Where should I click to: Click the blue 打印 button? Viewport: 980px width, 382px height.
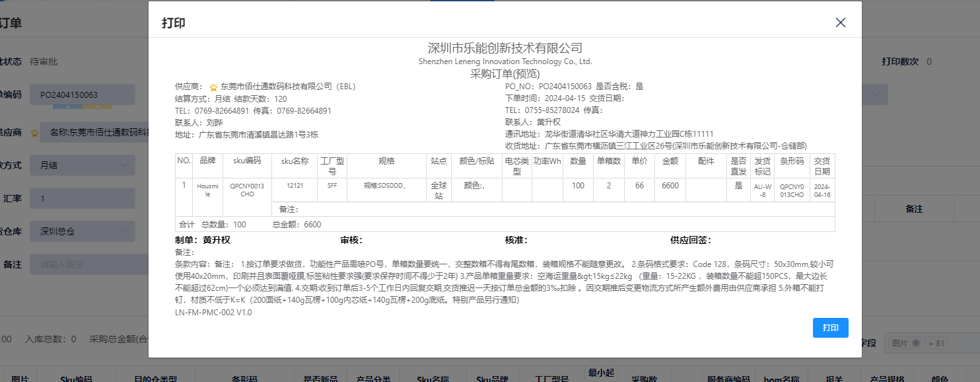click(x=830, y=328)
